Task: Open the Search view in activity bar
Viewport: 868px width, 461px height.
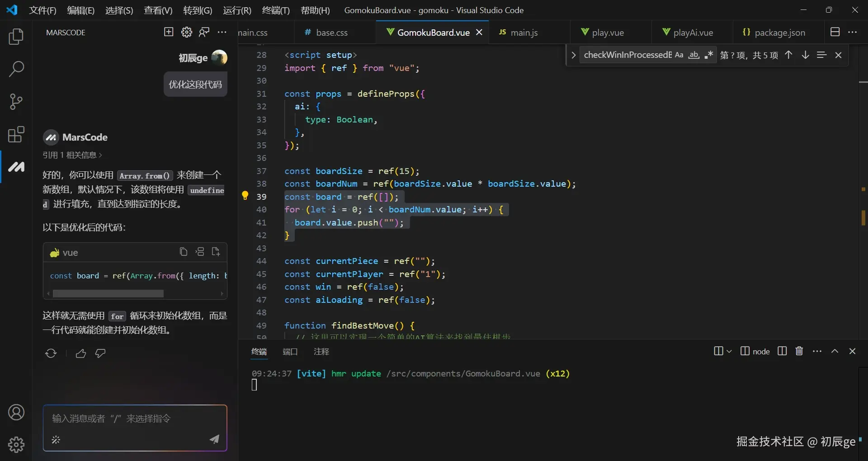Action: [x=16, y=69]
